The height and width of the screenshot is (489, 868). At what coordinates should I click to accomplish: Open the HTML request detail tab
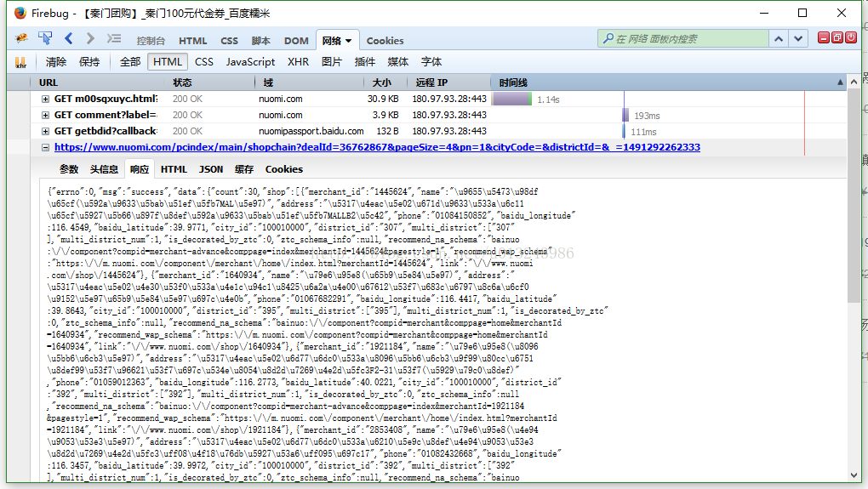coord(174,169)
